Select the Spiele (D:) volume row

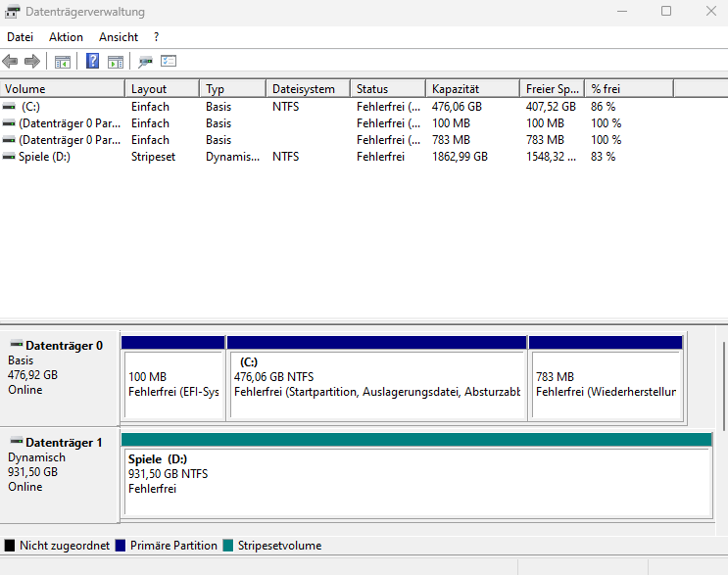coord(337,157)
